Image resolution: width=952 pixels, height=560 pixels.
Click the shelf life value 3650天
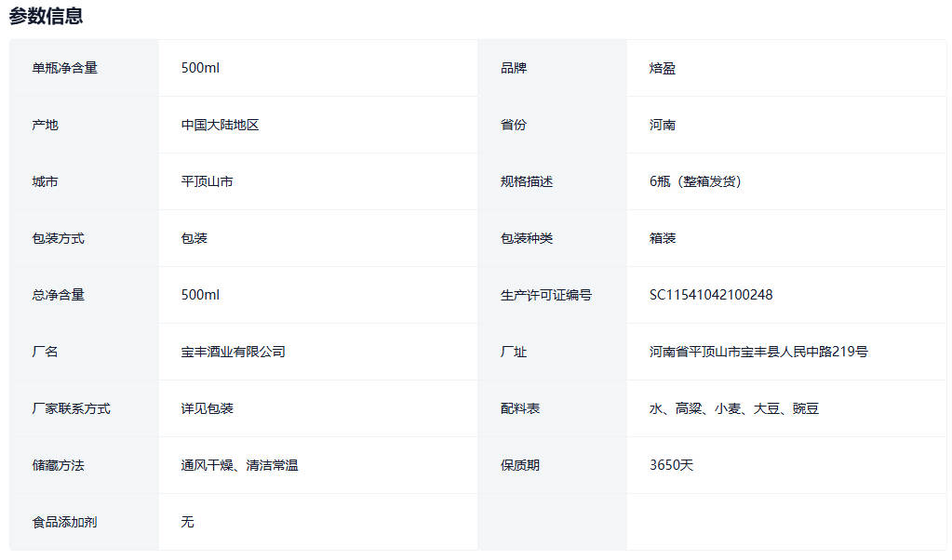click(x=671, y=465)
